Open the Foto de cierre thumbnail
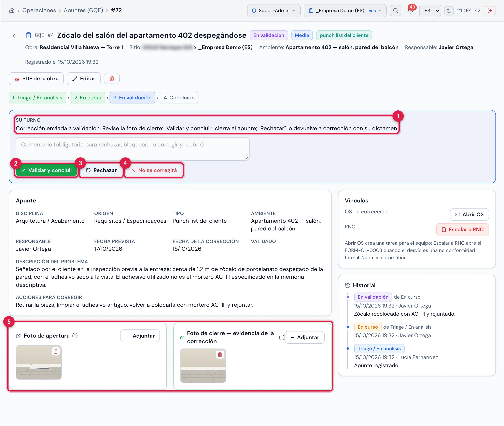The image size is (504, 426). point(203,366)
